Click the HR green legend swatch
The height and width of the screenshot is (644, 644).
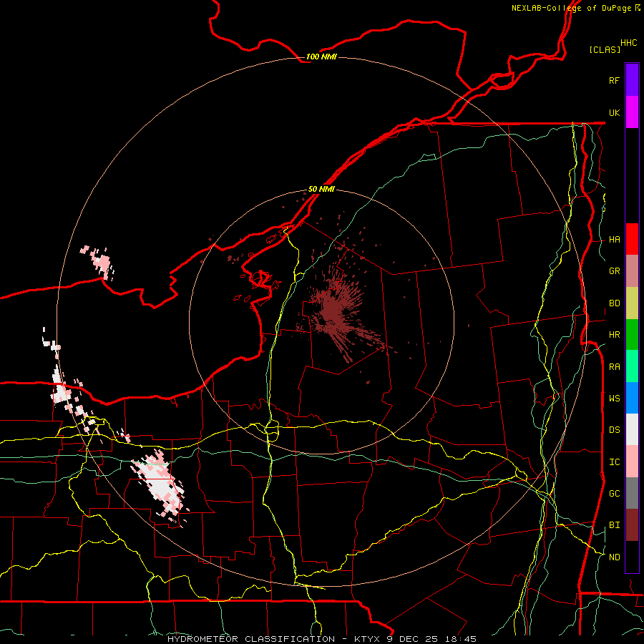coord(632,335)
